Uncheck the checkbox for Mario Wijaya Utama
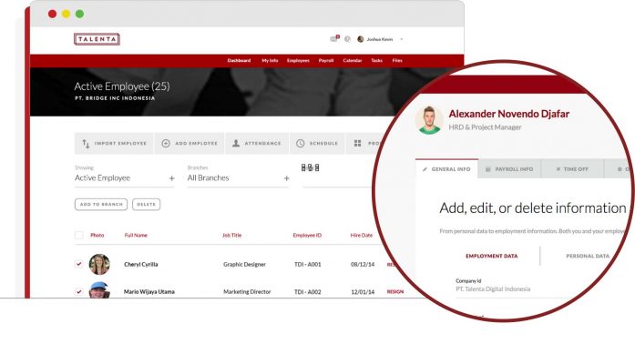The image size is (635, 364). click(x=79, y=291)
